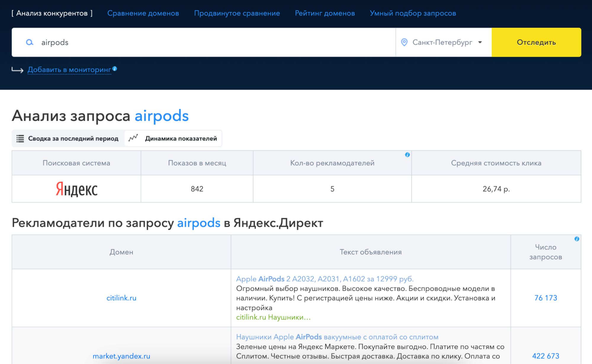The height and width of the screenshot is (364, 592).
Task: Click green citilink.ru Наушники… display URL
Action: click(273, 317)
